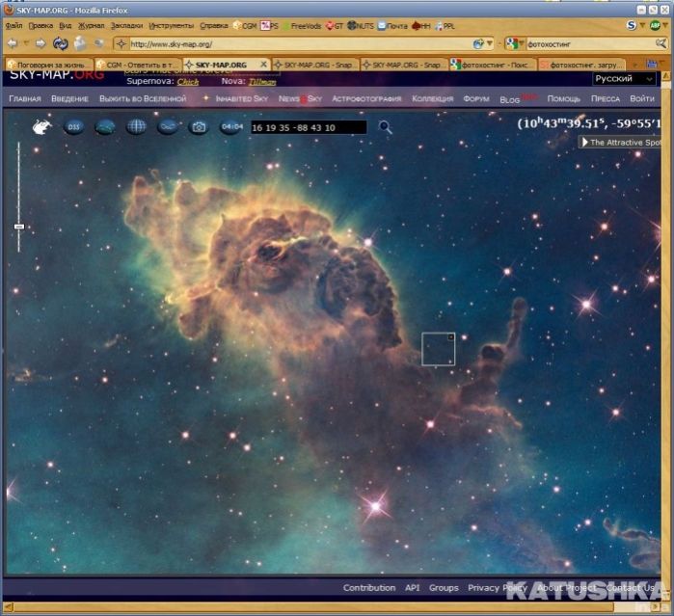
Task: Open the PPL bookmark
Action: click(x=445, y=26)
